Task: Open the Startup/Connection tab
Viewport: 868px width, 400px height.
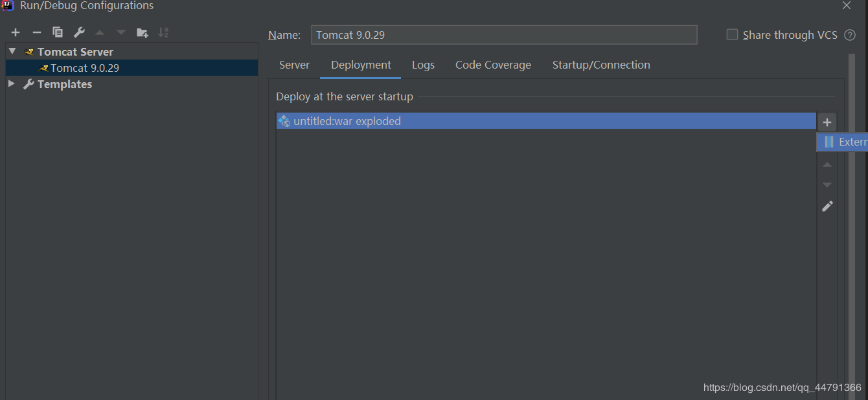Action: point(601,65)
